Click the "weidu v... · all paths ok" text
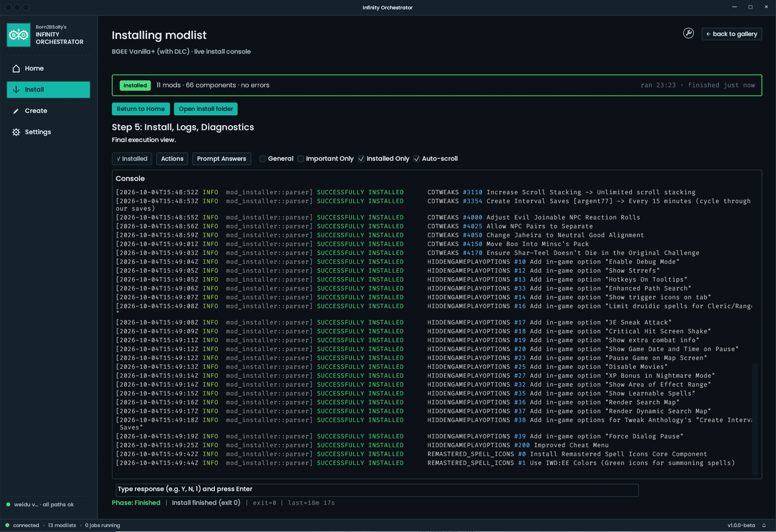The image size is (776, 532). coord(44,505)
